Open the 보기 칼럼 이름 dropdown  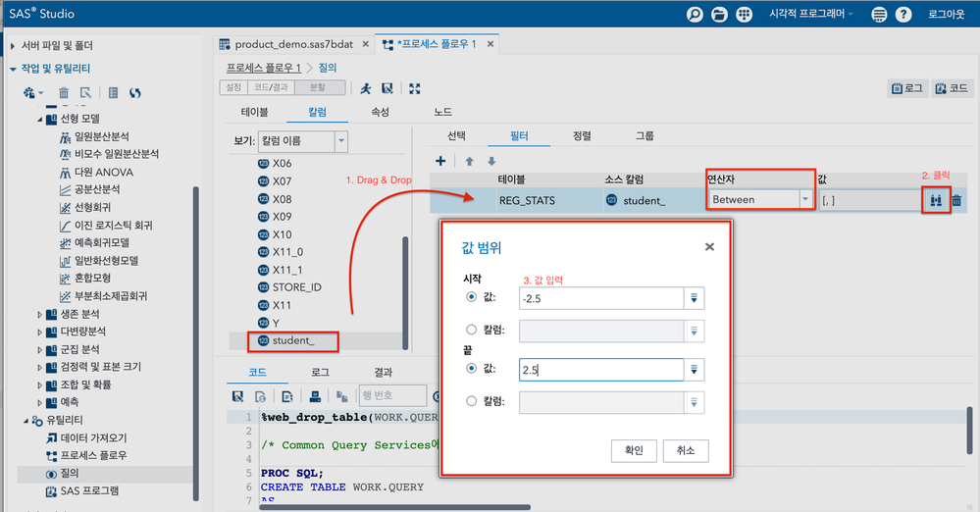341,141
